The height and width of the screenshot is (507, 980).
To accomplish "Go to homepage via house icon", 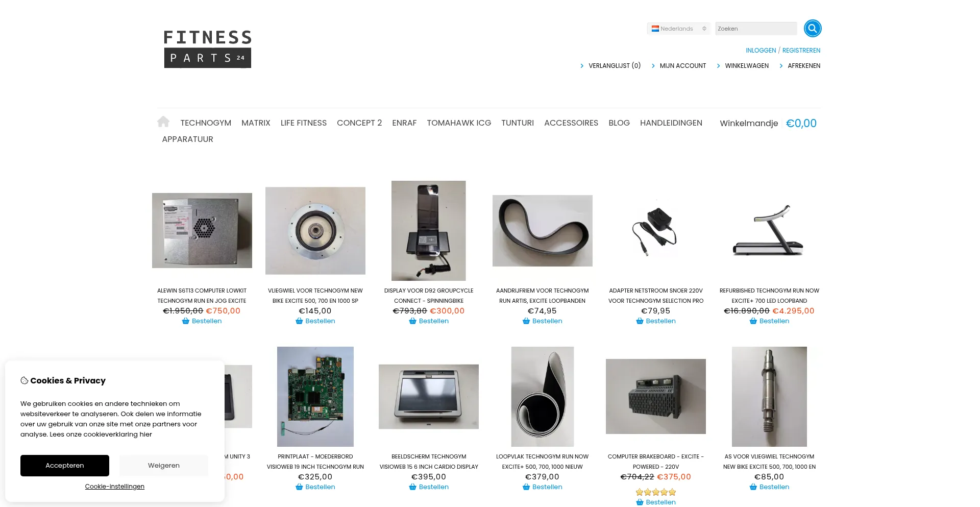I will 163,122.
